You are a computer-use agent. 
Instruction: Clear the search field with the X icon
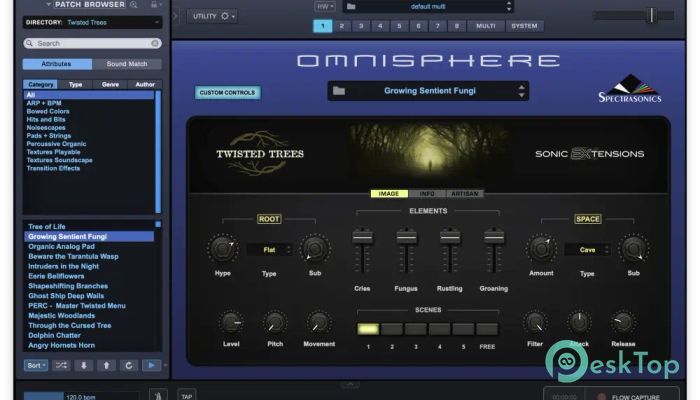pyautogui.click(x=155, y=43)
